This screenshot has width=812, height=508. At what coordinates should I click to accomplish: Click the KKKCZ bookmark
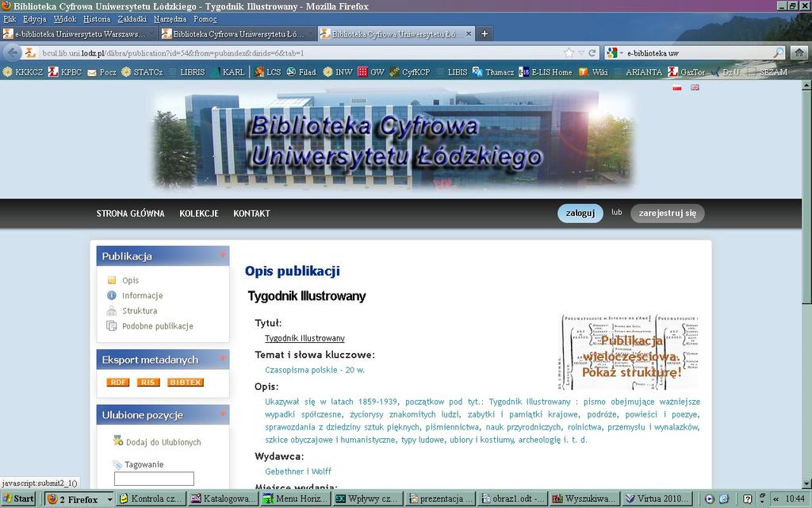click(23, 72)
